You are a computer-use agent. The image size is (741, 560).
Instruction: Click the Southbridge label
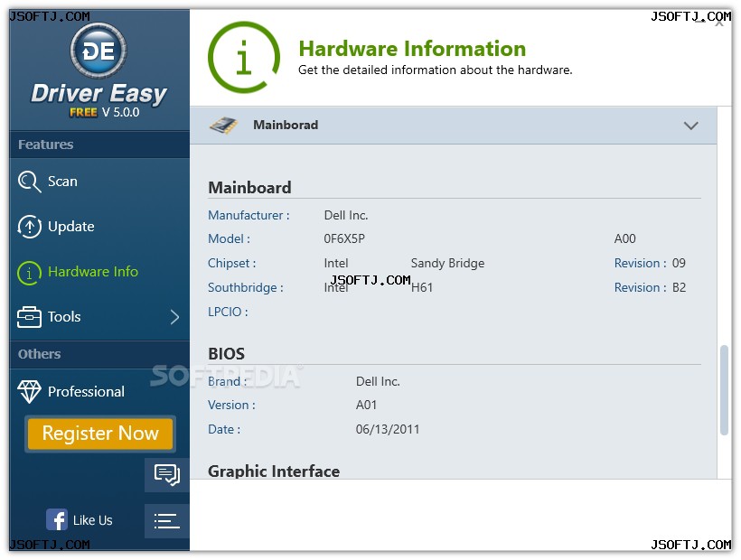click(245, 287)
